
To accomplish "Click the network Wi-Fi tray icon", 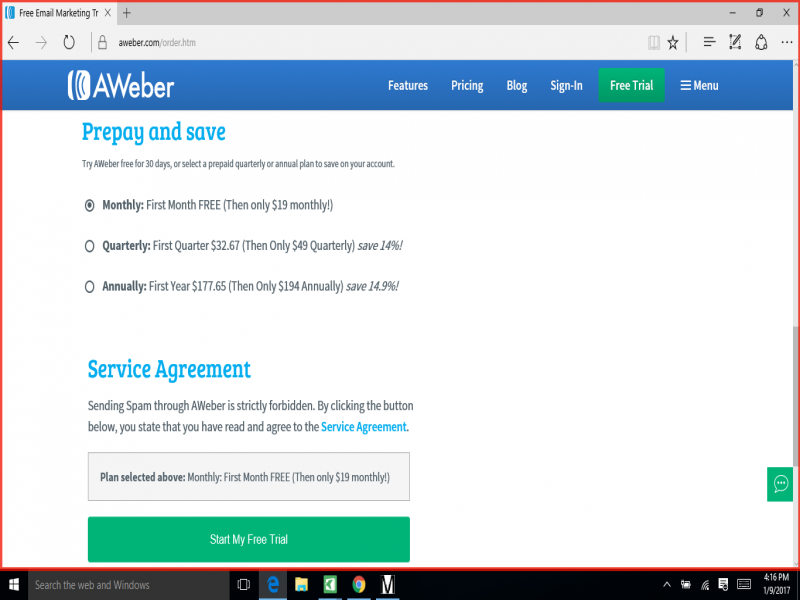I will pyautogui.click(x=705, y=585).
